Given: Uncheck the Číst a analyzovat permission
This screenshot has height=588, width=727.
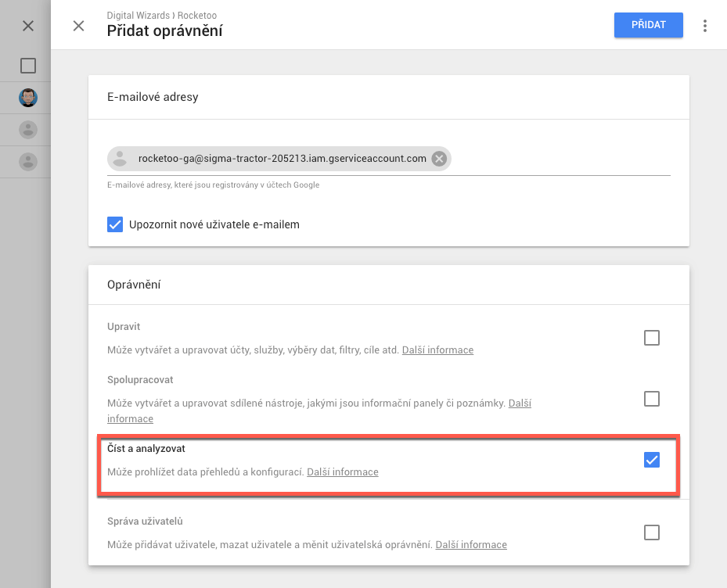Looking at the screenshot, I should 652,460.
